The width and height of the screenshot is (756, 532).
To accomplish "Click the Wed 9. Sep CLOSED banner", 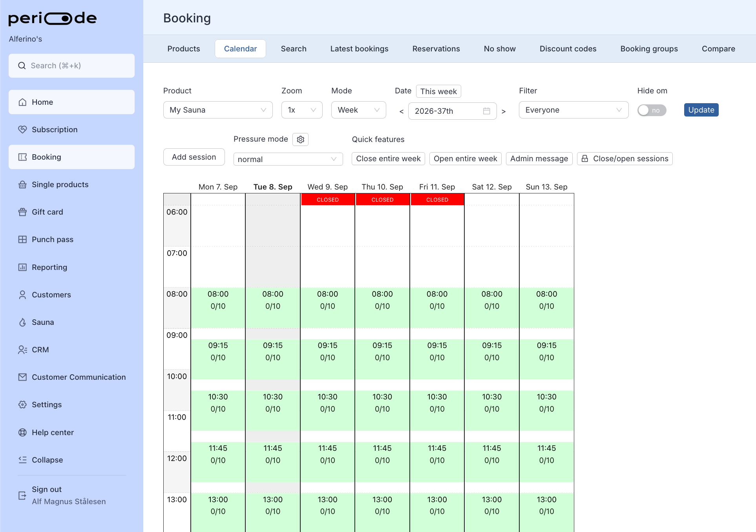I will pos(328,200).
